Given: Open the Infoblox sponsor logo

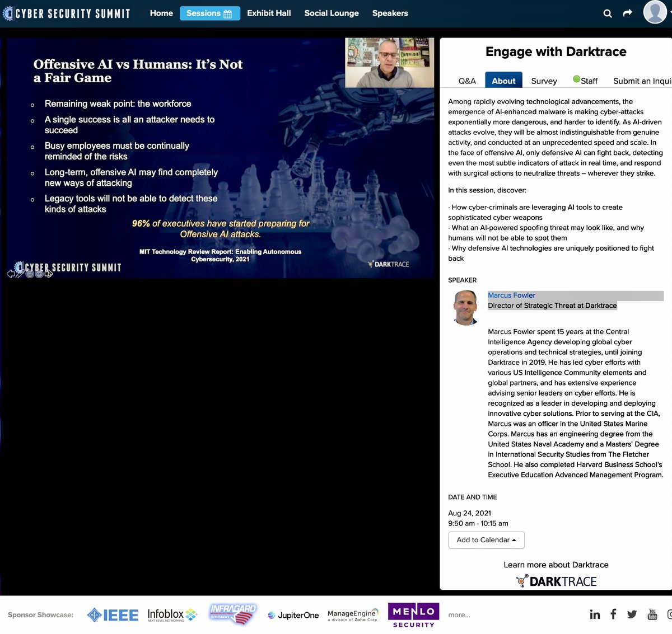Looking at the screenshot, I should pyautogui.click(x=172, y=615).
